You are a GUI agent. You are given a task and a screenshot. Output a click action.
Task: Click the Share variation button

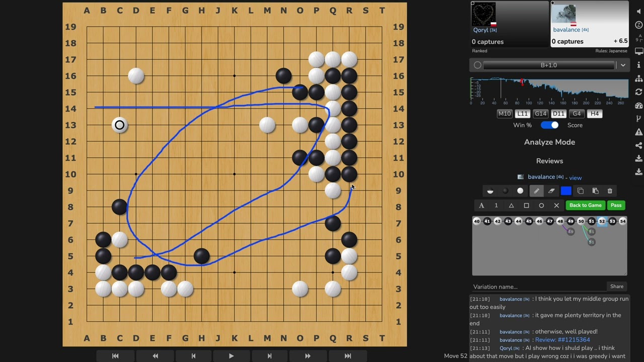[x=617, y=287]
